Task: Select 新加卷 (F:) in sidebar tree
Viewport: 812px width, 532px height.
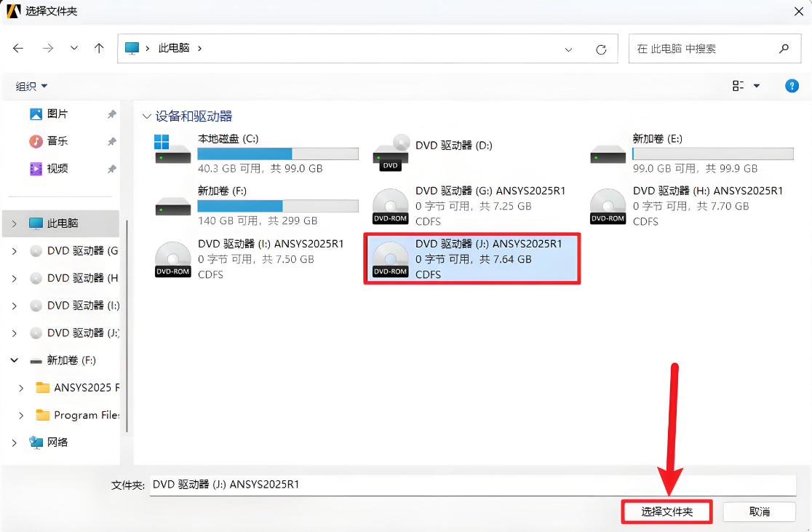Action: [x=71, y=360]
